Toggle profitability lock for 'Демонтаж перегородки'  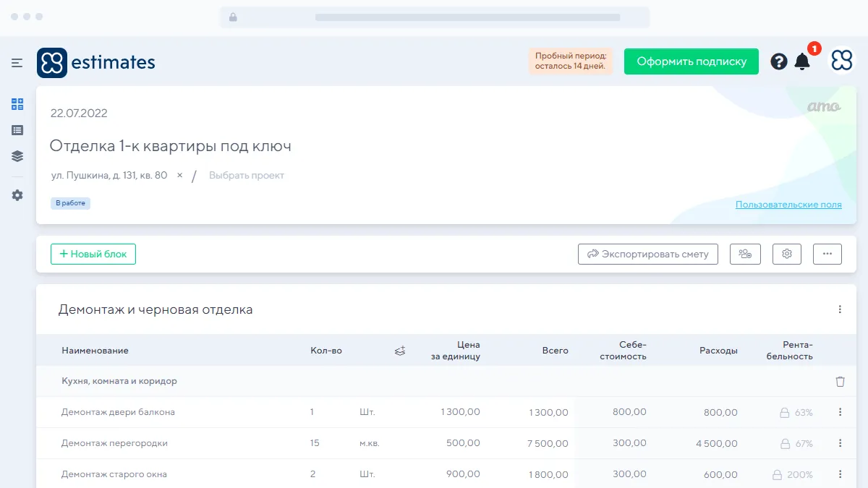[x=784, y=444]
